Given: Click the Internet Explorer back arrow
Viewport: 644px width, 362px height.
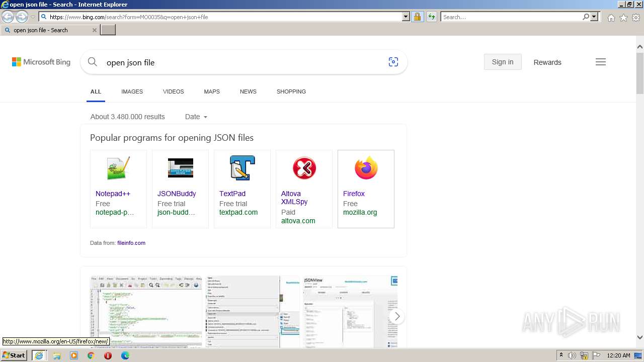Looking at the screenshot, I should coord(8,17).
